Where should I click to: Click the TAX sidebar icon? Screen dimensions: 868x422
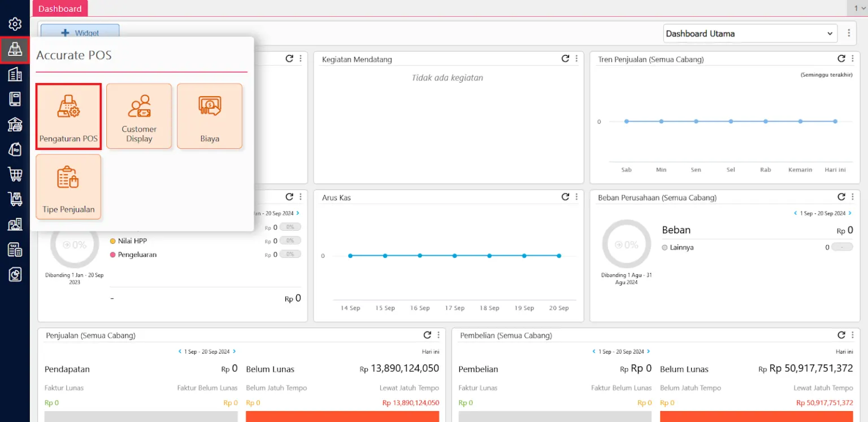(x=15, y=249)
